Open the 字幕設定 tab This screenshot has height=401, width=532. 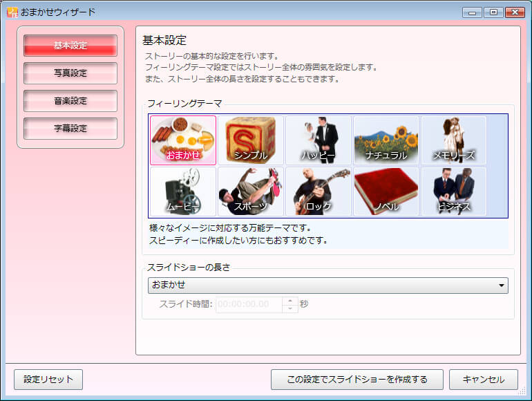click(70, 129)
